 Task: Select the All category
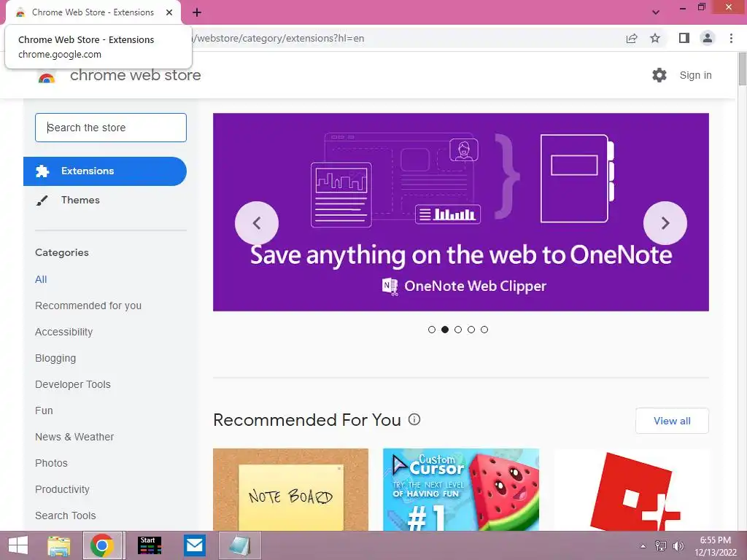41,279
